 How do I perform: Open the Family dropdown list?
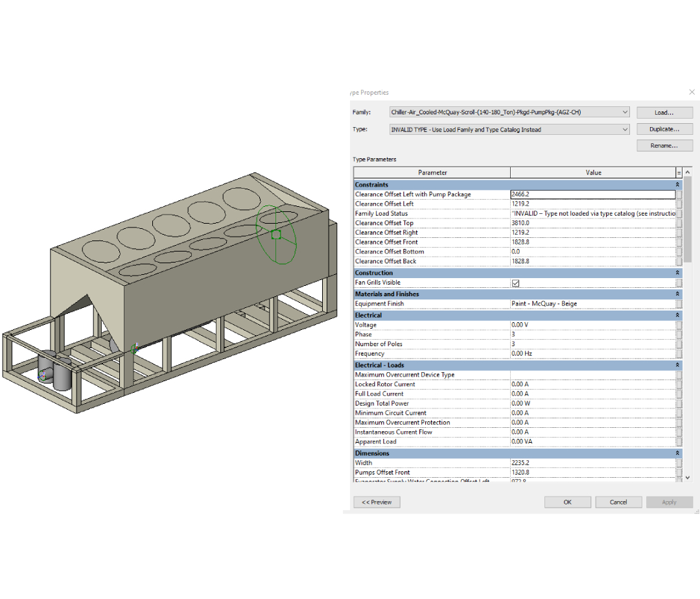[624, 112]
